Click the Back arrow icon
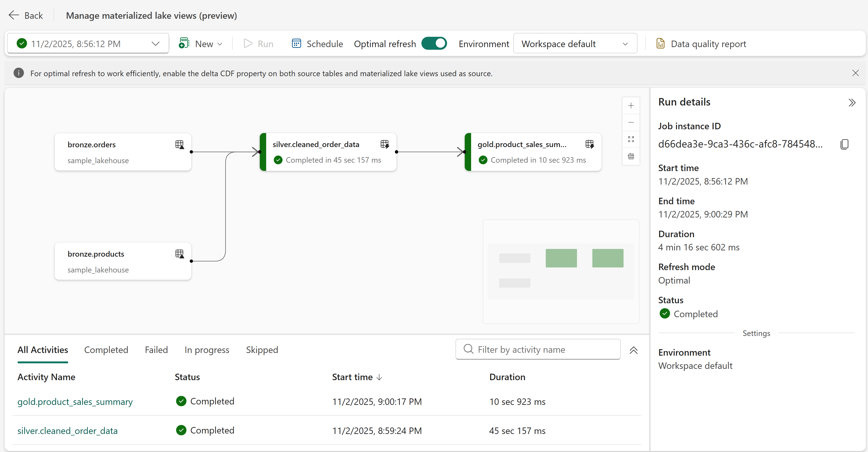The image size is (868, 452). (x=14, y=15)
